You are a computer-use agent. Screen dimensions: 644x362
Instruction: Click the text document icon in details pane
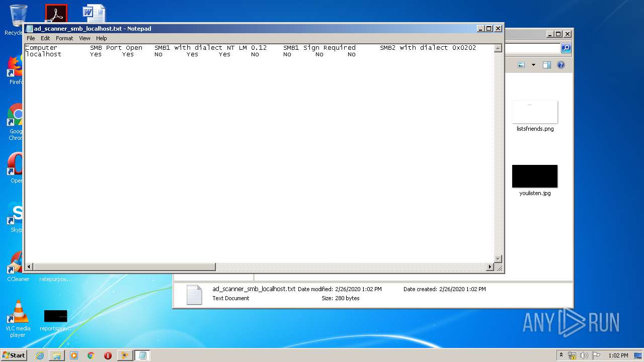(194, 295)
